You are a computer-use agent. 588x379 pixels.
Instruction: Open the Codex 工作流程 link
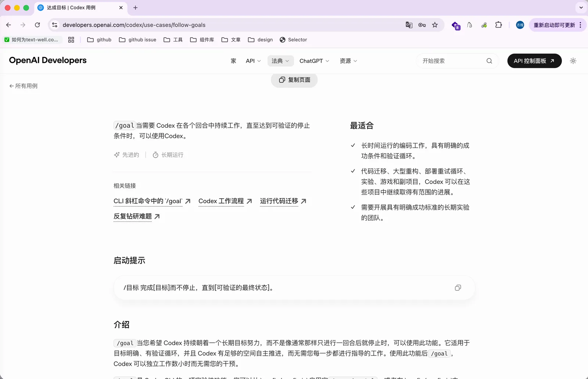coord(225,201)
